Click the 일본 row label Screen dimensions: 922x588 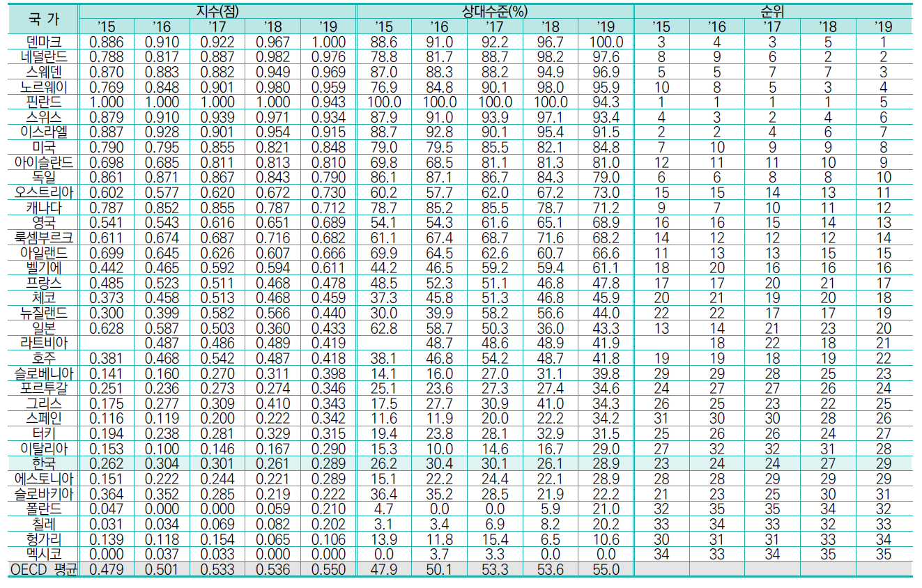(x=43, y=327)
